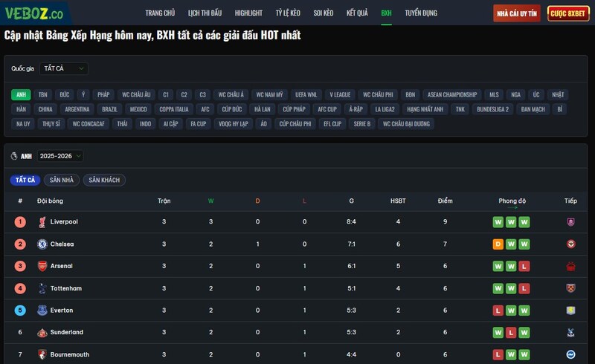
Task: Select the TẤT CẢ standings filter
Action: tap(25, 181)
